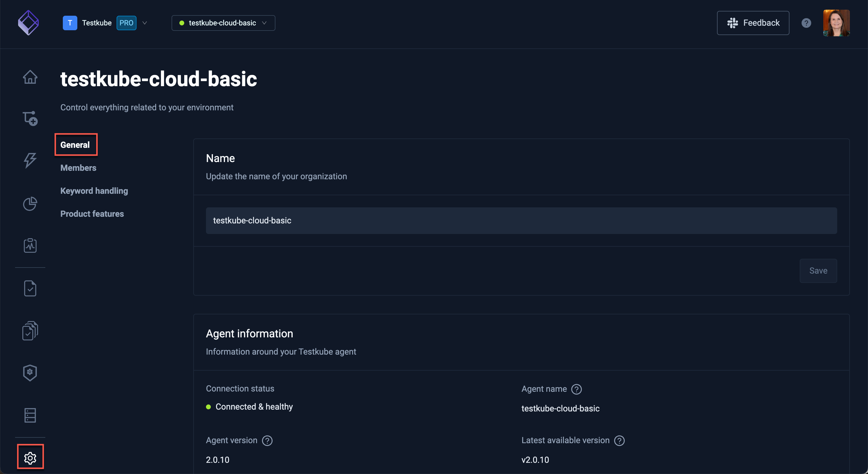This screenshot has height=474, width=868.
Task: Click the name input field
Action: point(521,221)
